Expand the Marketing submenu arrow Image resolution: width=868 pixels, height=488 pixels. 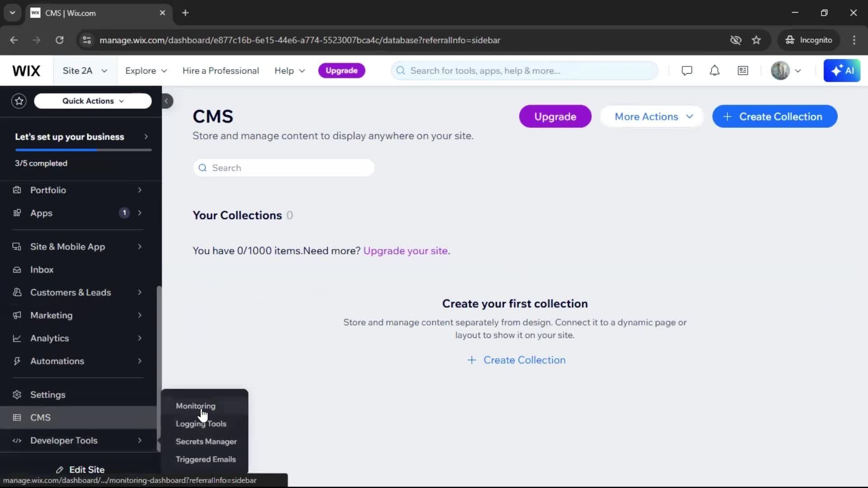(140, 315)
